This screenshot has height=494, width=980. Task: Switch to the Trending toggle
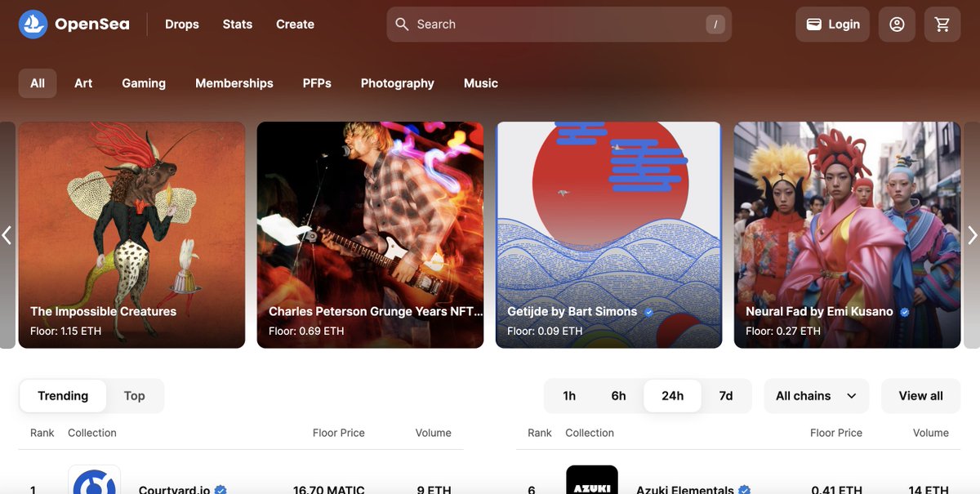[x=63, y=396]
